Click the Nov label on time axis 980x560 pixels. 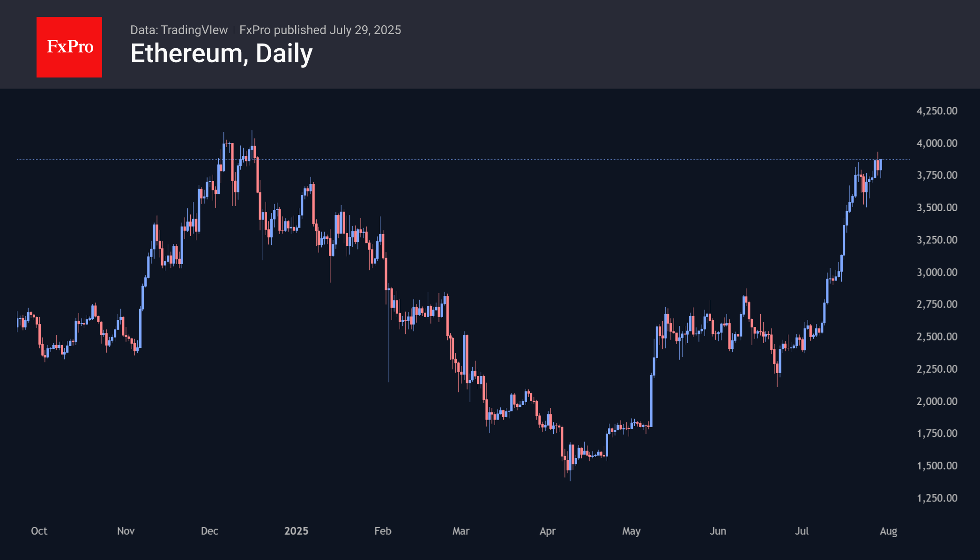(126, 531)
